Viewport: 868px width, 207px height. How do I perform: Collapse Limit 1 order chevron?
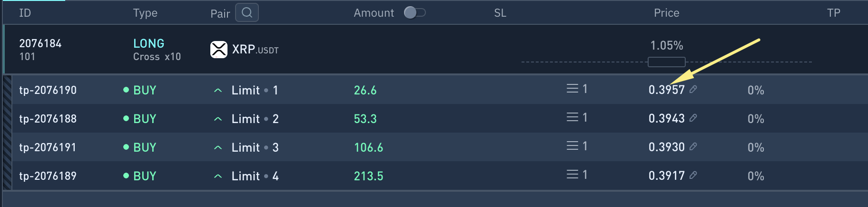[x=218, y=90]
